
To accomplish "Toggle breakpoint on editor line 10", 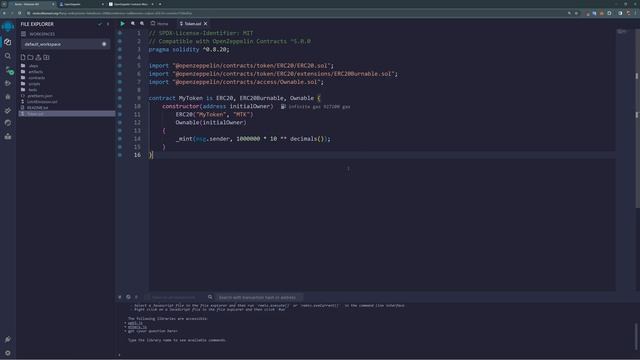I will pos(120,106).
